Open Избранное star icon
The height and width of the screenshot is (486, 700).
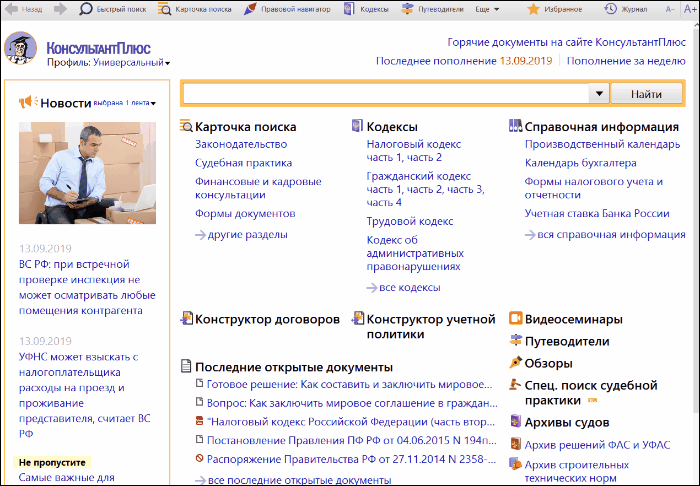click(533, 9)
